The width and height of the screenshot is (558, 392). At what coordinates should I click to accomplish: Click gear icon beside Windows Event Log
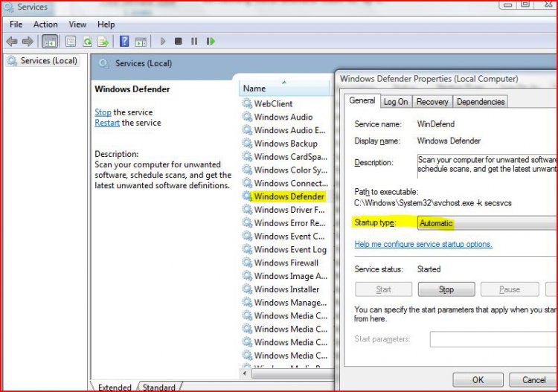point(247,249)
